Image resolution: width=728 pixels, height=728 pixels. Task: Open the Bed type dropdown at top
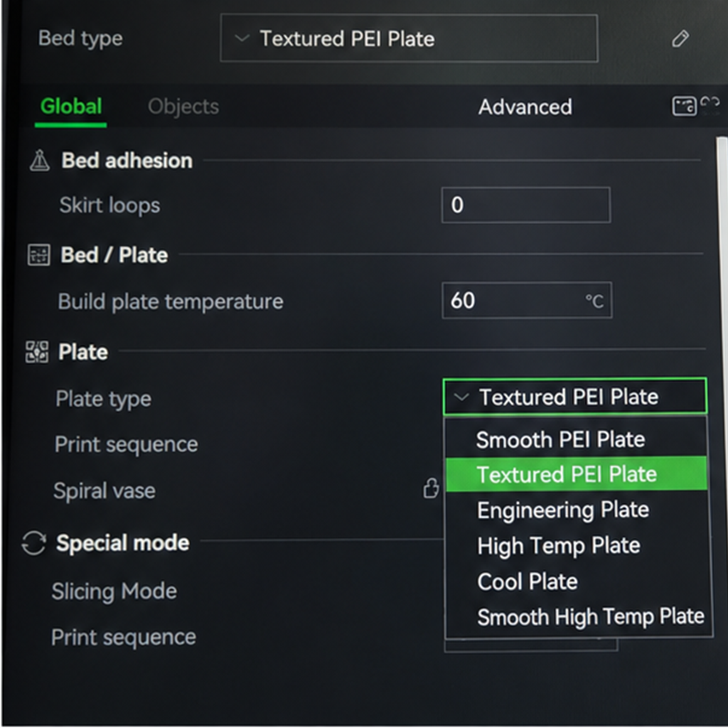[409, 38]
